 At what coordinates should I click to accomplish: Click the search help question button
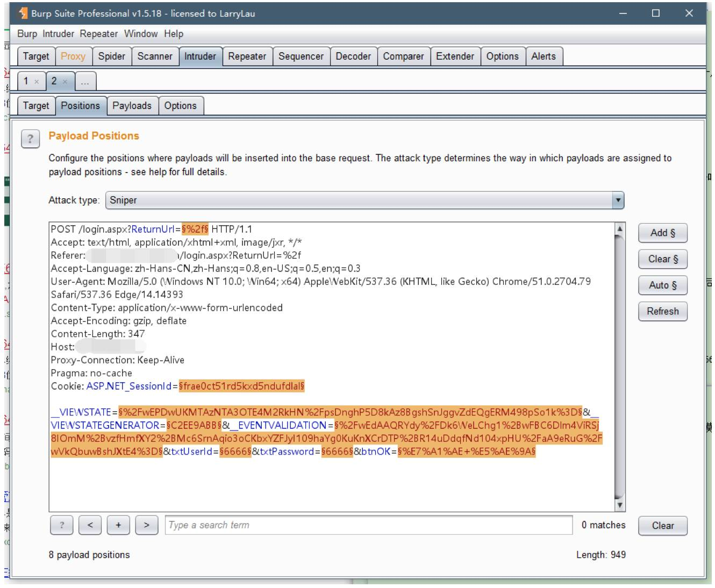pyautogui.click(x=62, y=525)
